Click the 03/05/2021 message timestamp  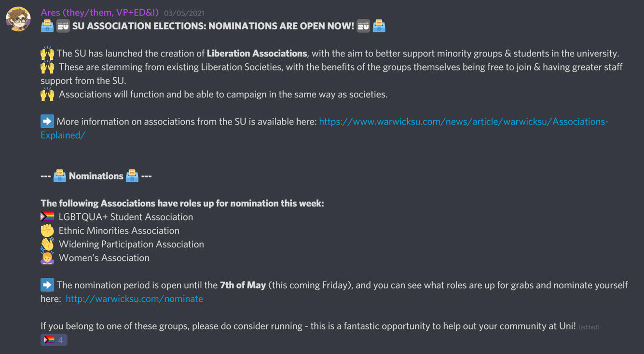184,14
